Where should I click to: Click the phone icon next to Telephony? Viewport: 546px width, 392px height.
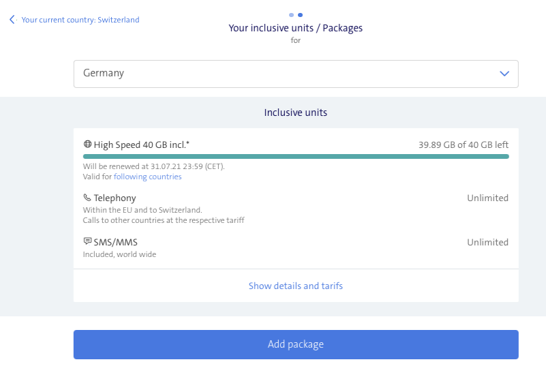pos(87,198)
